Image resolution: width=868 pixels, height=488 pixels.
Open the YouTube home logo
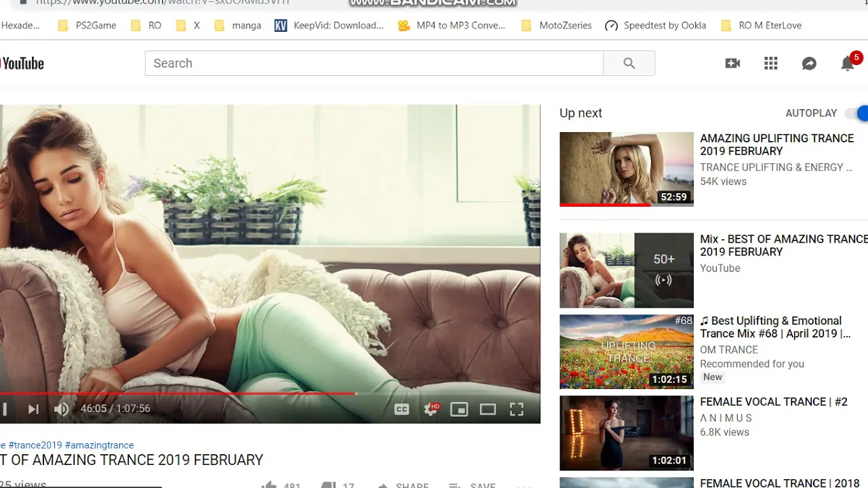[22, 63]
